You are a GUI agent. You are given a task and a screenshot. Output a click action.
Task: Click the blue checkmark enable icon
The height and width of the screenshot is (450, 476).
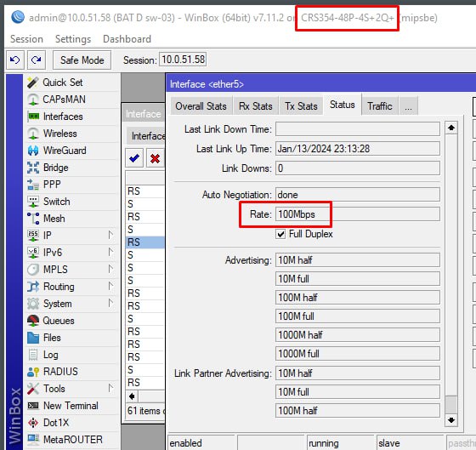tap(134, 158)
